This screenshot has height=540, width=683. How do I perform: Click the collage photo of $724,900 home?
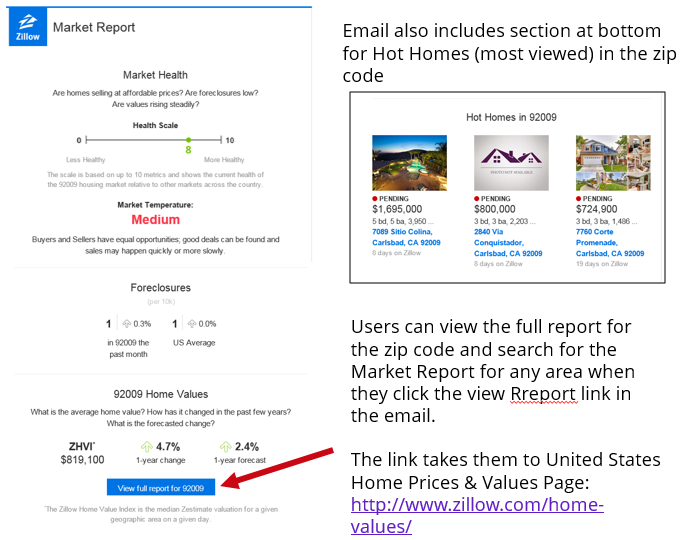point(613,163)
